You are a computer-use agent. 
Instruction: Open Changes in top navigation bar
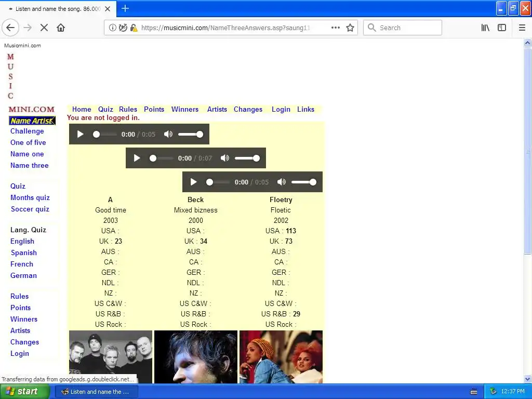[x=248, y=109]
